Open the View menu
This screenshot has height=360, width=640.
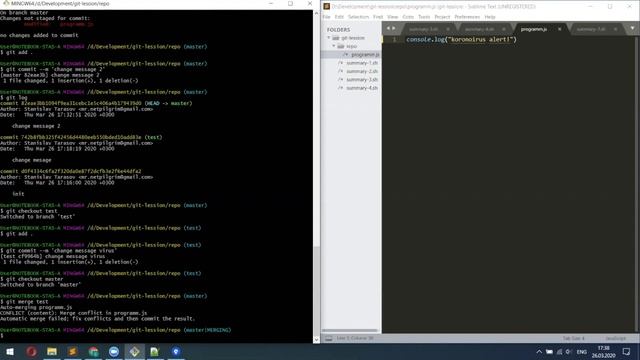pyautogui.click(x=393, y=17)
